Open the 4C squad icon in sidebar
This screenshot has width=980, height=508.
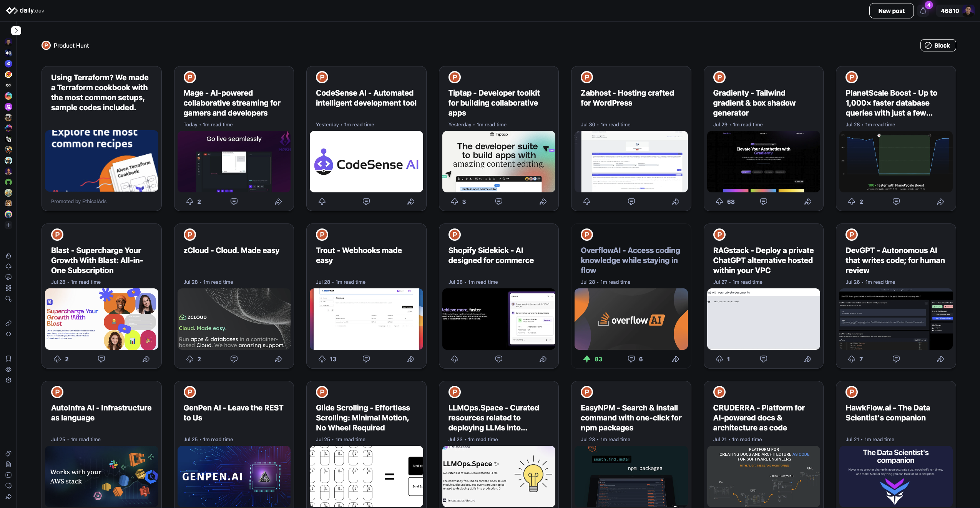(8, 53)
